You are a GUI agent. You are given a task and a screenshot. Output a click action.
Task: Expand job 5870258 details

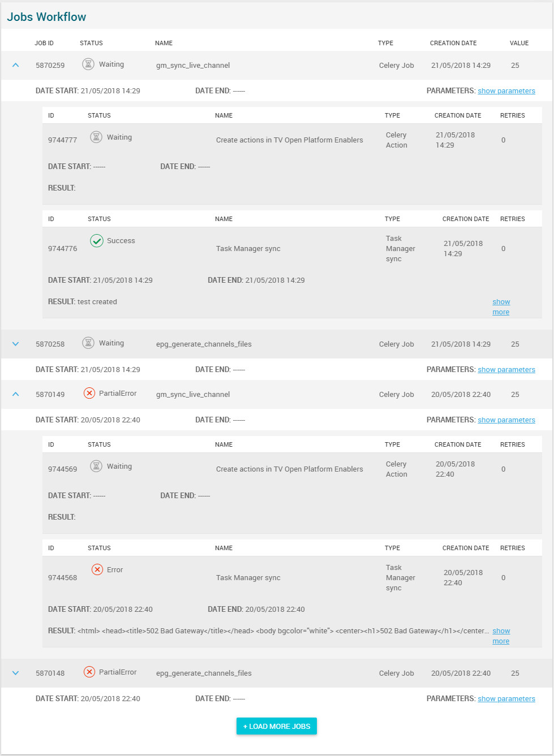(x=16, y=344)
